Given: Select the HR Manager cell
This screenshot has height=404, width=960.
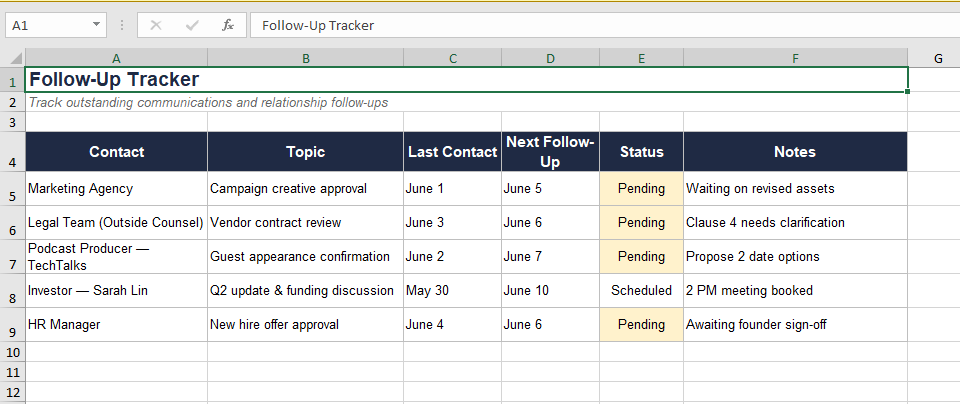Looking at the screenshot, I should pos(116,324).
